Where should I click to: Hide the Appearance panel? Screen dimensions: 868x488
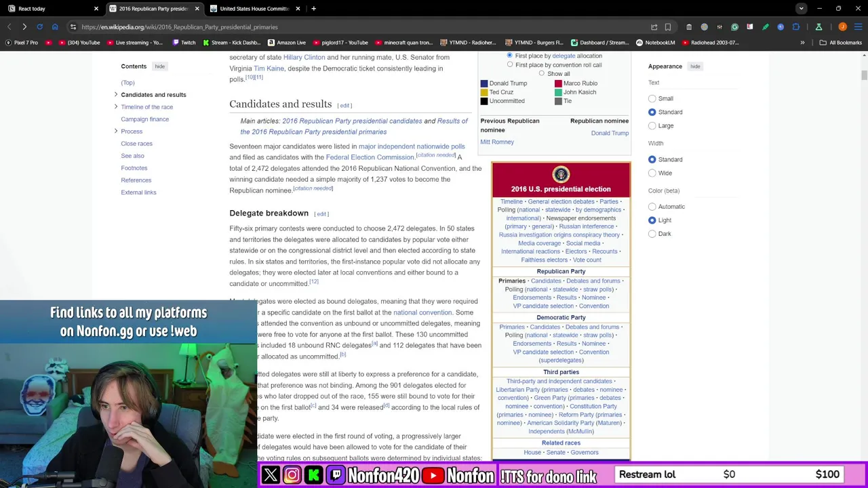coord(695,66)
